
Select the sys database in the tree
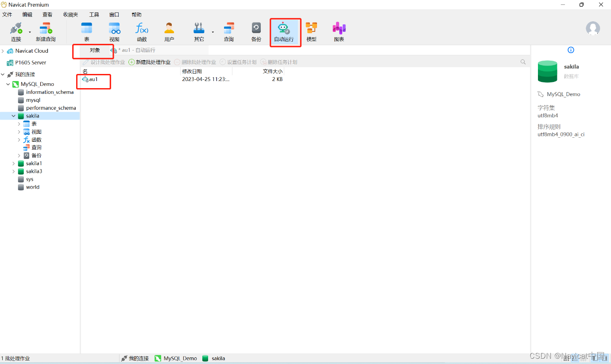tap(30, 179)
